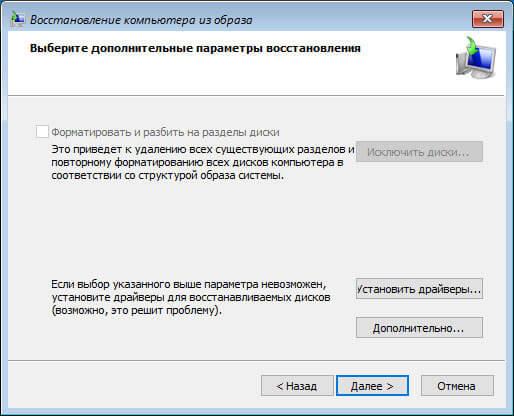The width and height of the screenshot is (514, 416).
Task: Click the green arrow on restore icon
Action: (472, 46)
